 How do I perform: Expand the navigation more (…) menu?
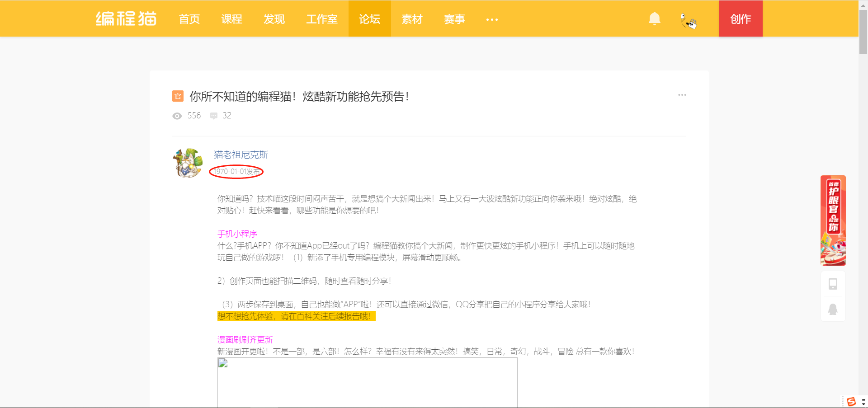(x=492, y=19)
